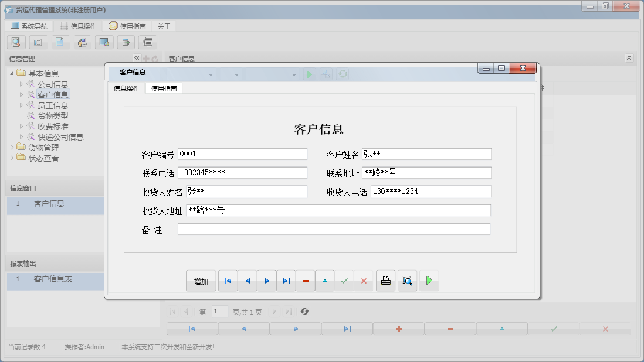Select 员工信息 in the tree
Image resolution: width=644 pixels, height=362 pixels.
pos(53,105)
